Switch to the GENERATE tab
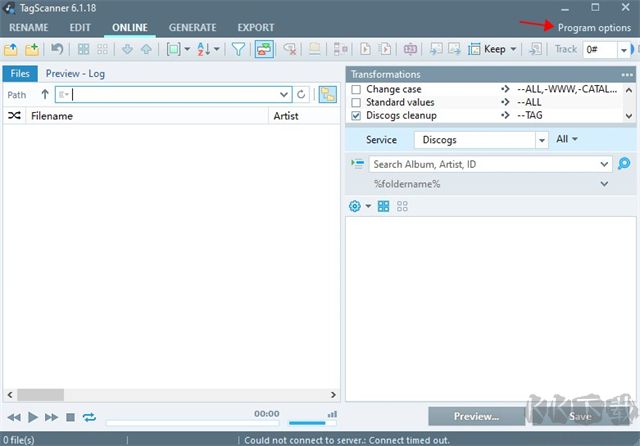Viewport: 640px width, 446px height. coord(192,27)
